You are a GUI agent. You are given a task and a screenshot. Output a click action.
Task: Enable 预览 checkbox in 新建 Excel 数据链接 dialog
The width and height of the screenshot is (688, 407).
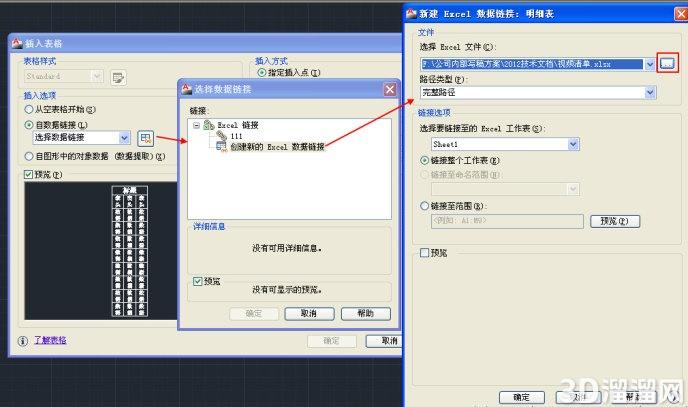coord(424,253)
